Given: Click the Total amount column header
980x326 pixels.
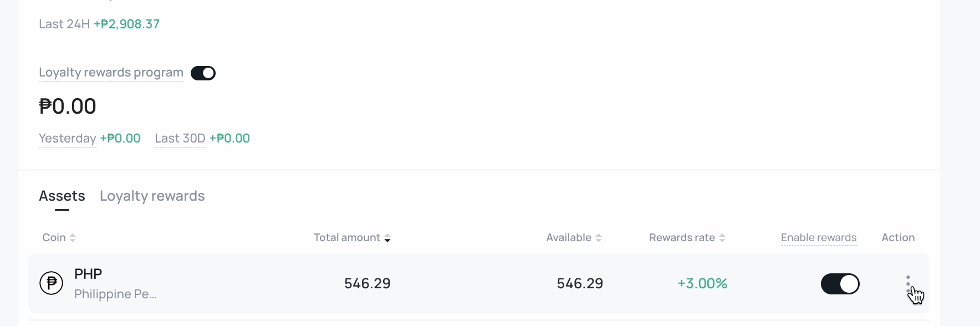Looking at the screenshot, I should point(347,238).
